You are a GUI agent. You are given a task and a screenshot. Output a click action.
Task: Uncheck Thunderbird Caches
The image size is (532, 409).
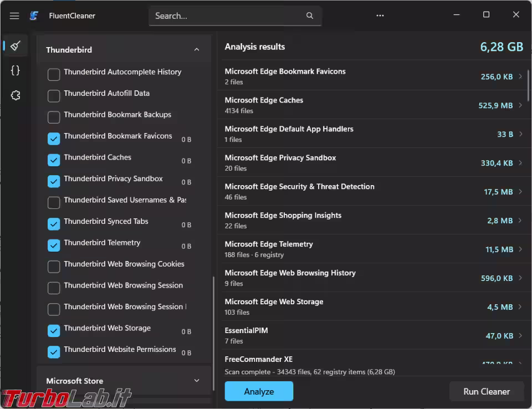tap(54, 160)
